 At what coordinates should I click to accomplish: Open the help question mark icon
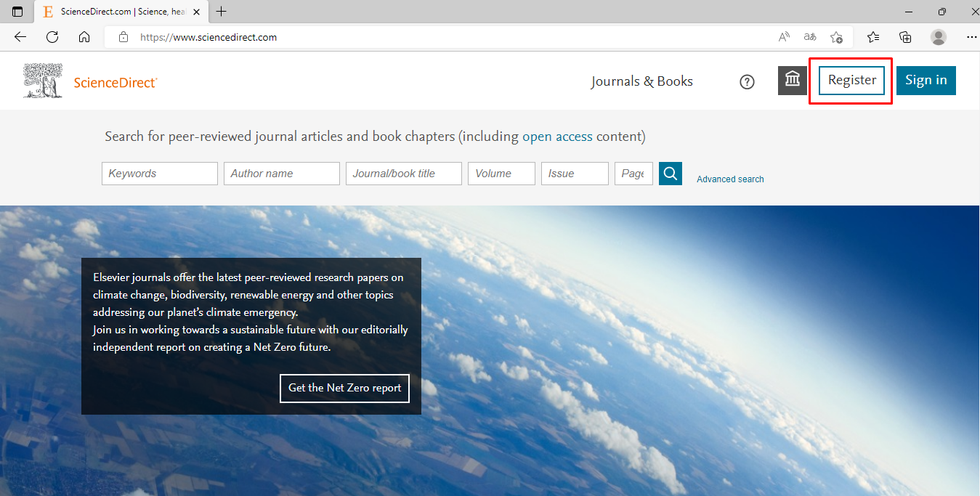pyautogui.click(x=747, y=82)
